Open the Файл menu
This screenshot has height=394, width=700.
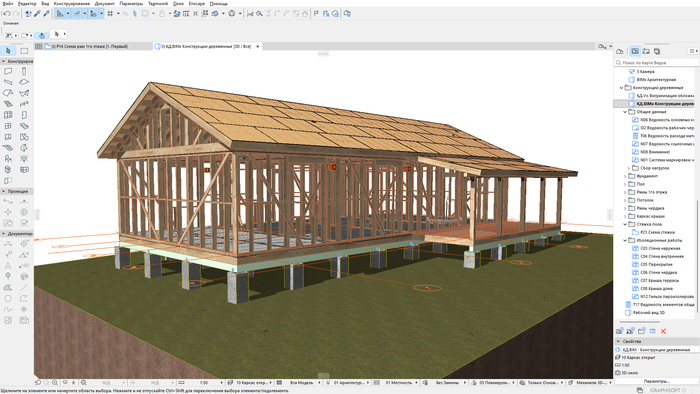click(x=8, y=4)
